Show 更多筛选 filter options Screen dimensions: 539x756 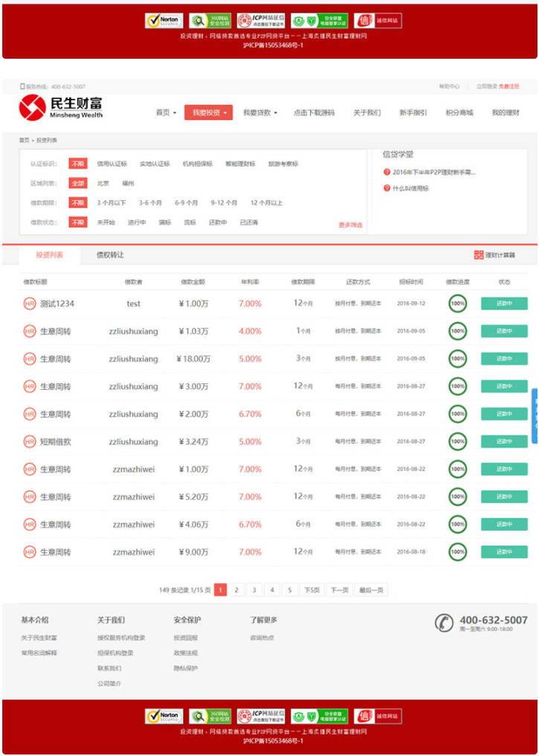point(350,225)
